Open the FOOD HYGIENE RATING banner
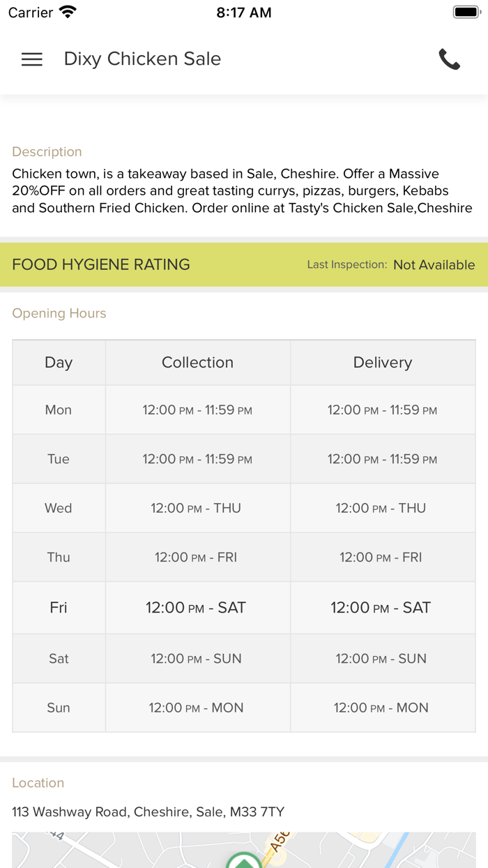 (x=100, y=265)
